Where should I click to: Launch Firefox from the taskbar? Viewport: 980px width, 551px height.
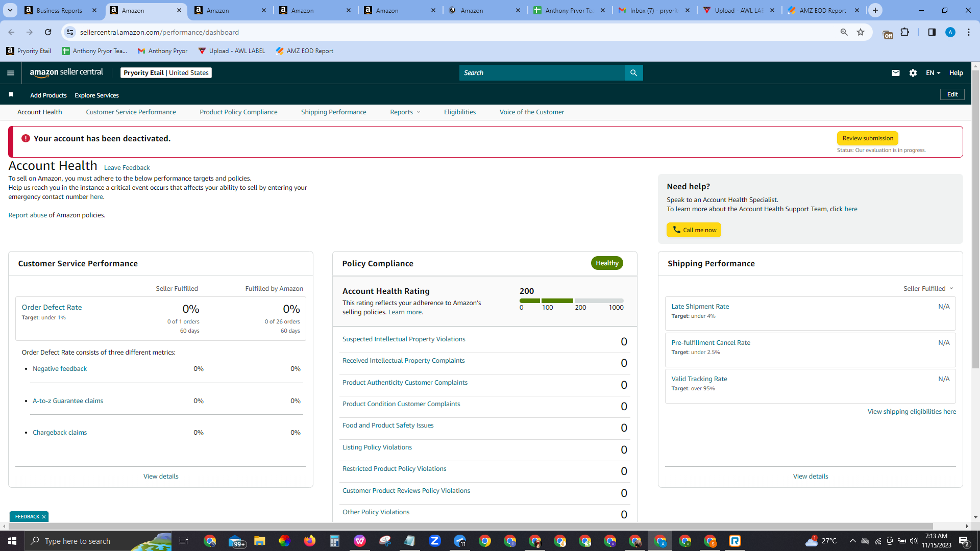point(310,541)
